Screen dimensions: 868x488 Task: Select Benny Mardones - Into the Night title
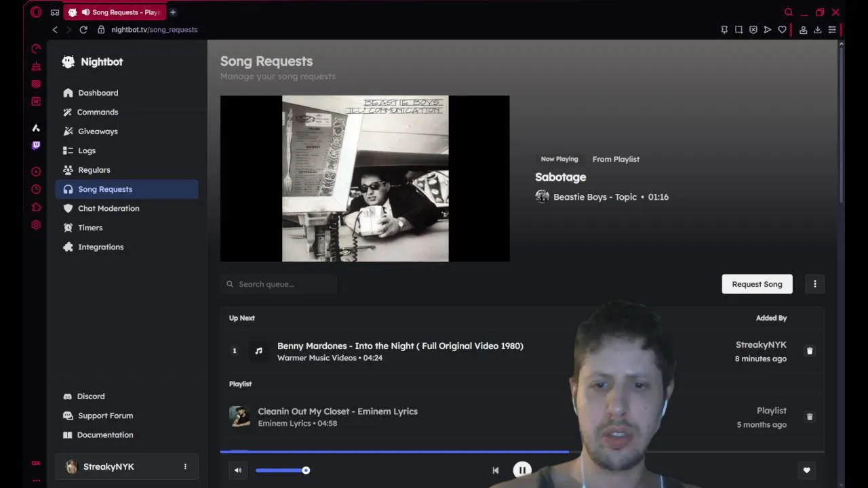(x=400, y=346)
